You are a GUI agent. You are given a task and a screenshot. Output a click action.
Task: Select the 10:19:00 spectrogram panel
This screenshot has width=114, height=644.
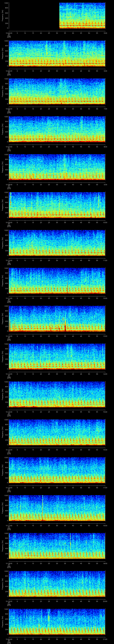click(x=57, y=583)
